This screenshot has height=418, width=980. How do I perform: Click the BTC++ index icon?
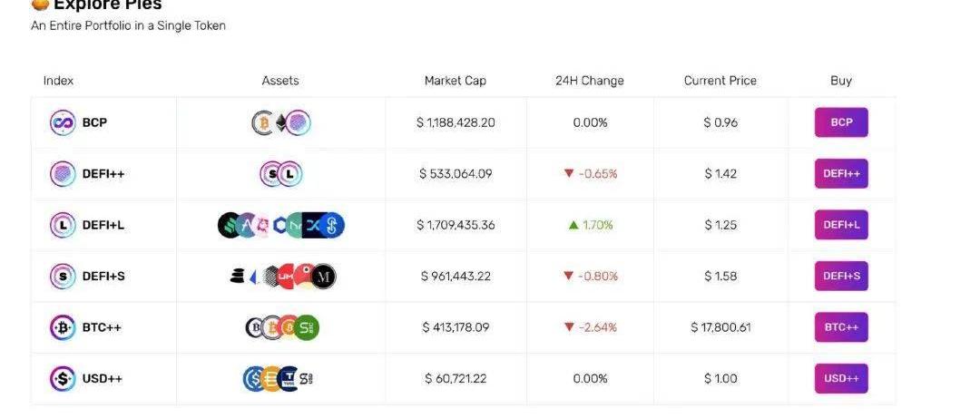point(63,327)
